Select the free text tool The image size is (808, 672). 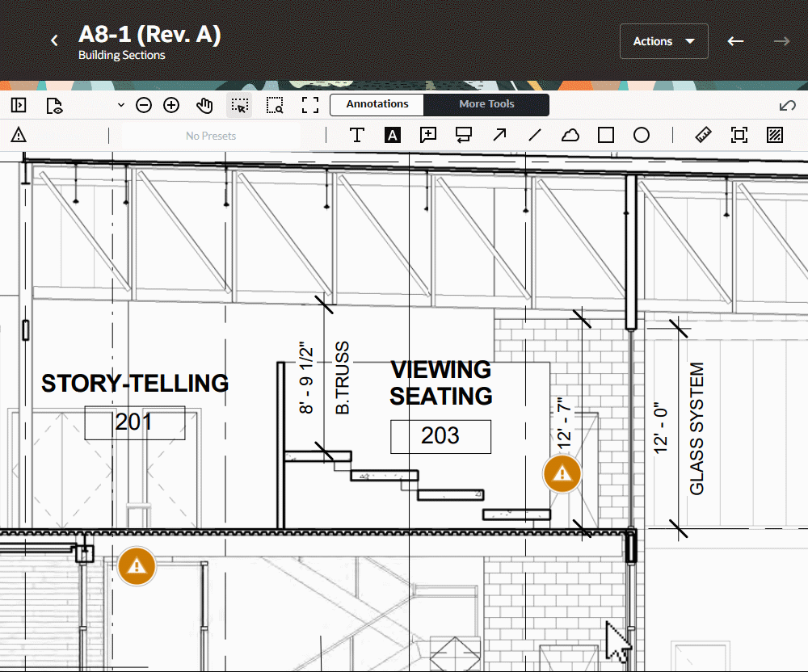tap(356, 135)
